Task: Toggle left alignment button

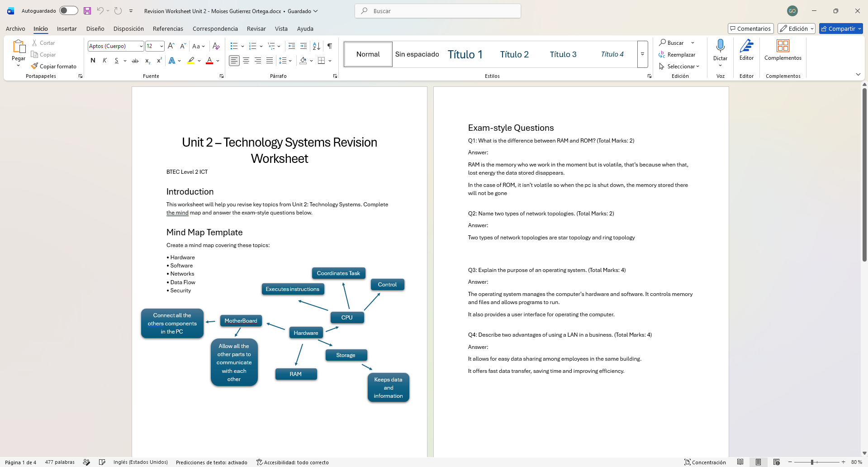Action: 234,61
